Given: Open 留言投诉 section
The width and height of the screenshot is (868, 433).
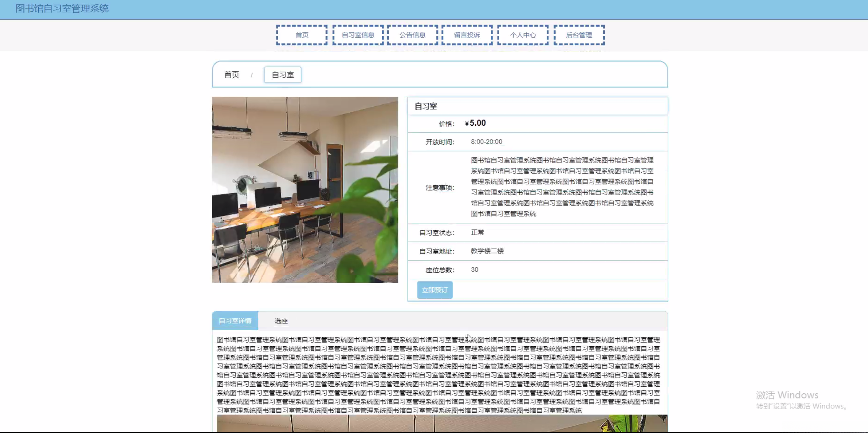Looking at the screenshot, I should pos(467,35).
